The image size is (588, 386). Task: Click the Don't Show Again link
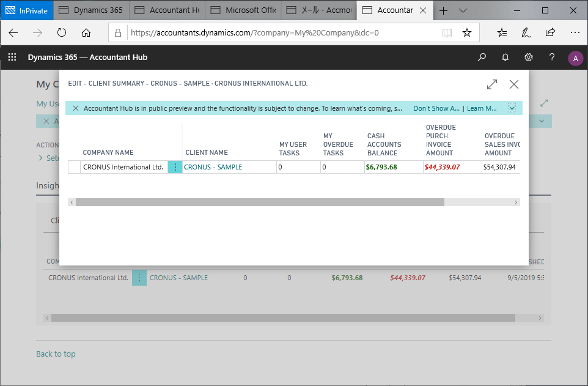pos(436,108)
